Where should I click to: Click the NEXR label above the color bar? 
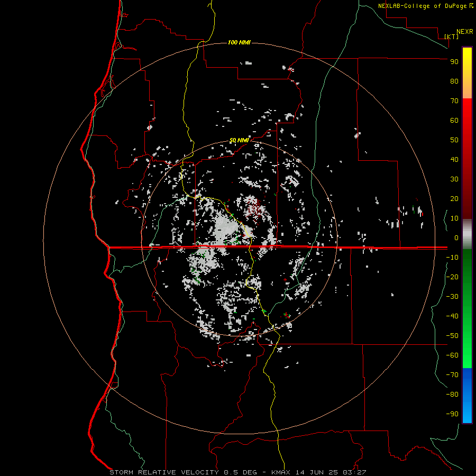click(x=465, y=32)
